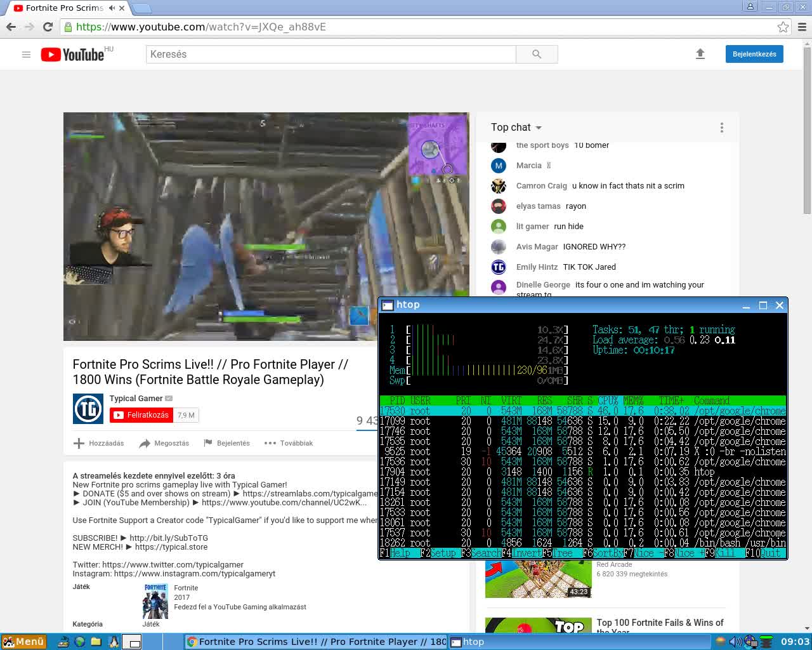
Task: Open the YouTube hamburger guide menu
Action: (26, 55)
